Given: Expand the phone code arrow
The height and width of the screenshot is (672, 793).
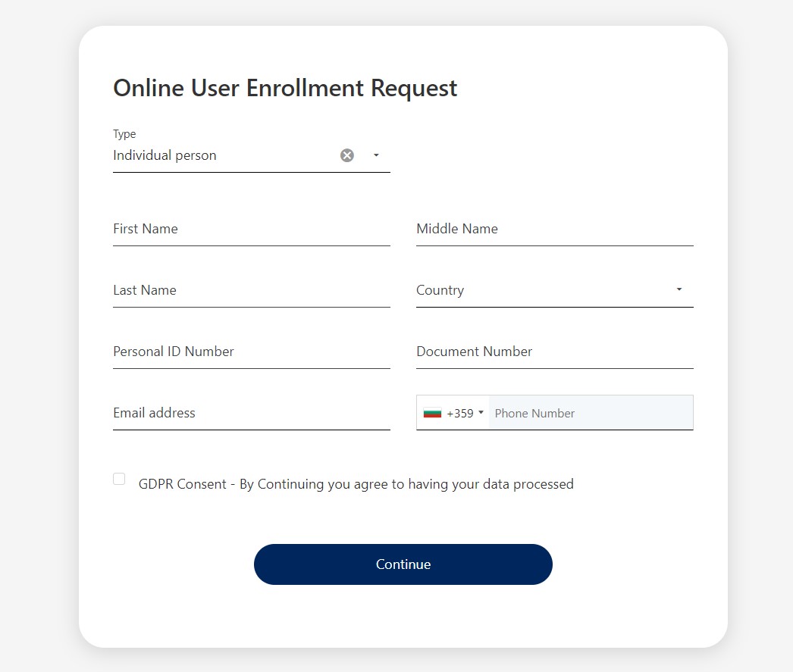Looking at the screenshot, I should click(x=481, y=414).
